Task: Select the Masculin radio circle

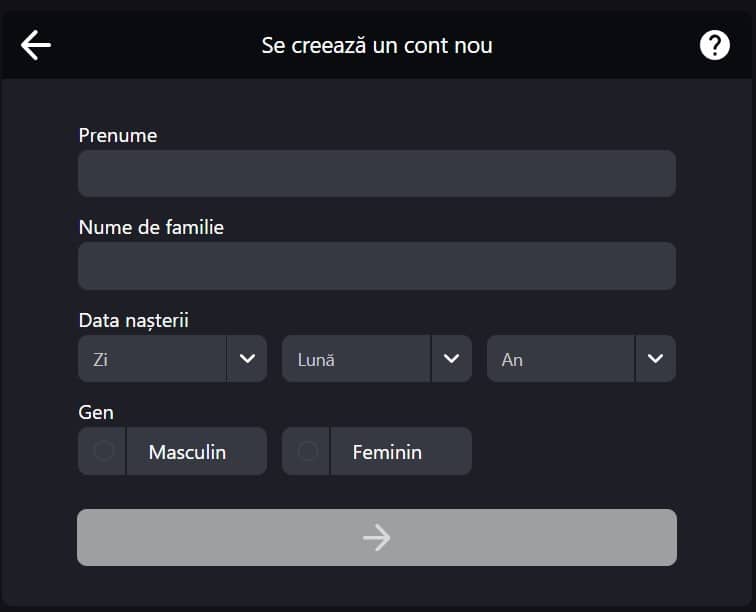Action: tap(104, 451)
